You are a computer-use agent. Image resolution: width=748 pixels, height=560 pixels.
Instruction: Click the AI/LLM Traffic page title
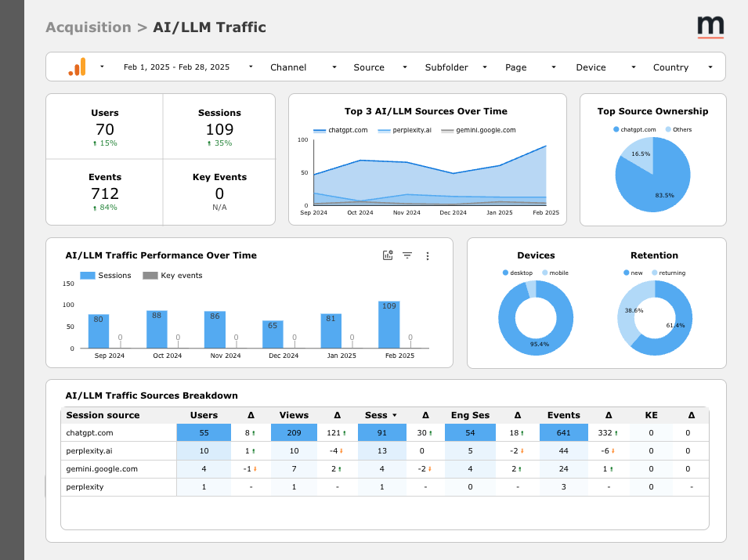[x=209, y=27]
